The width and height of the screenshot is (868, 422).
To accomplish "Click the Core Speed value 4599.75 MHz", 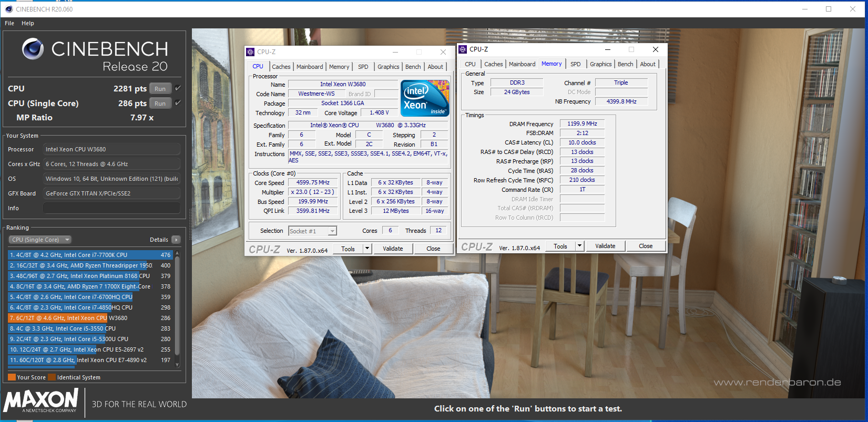I will pos(313,183).
